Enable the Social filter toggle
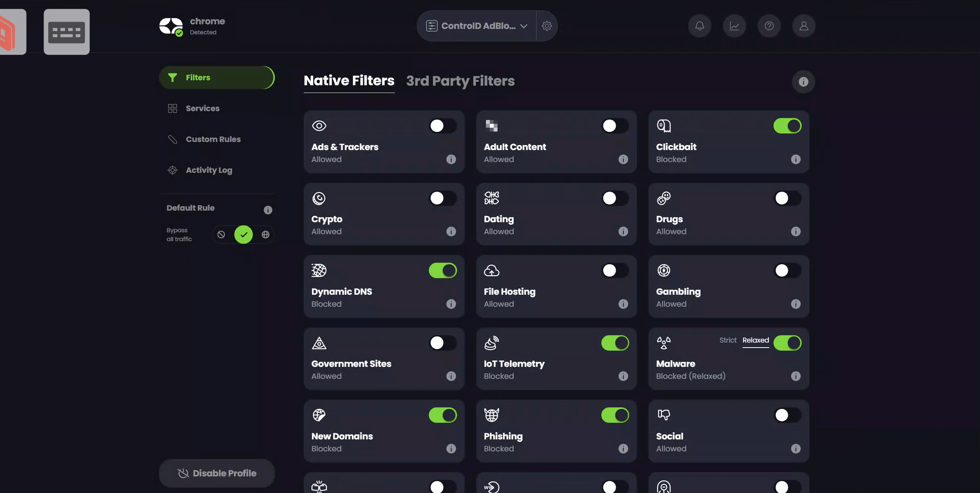 click(787, 415)
